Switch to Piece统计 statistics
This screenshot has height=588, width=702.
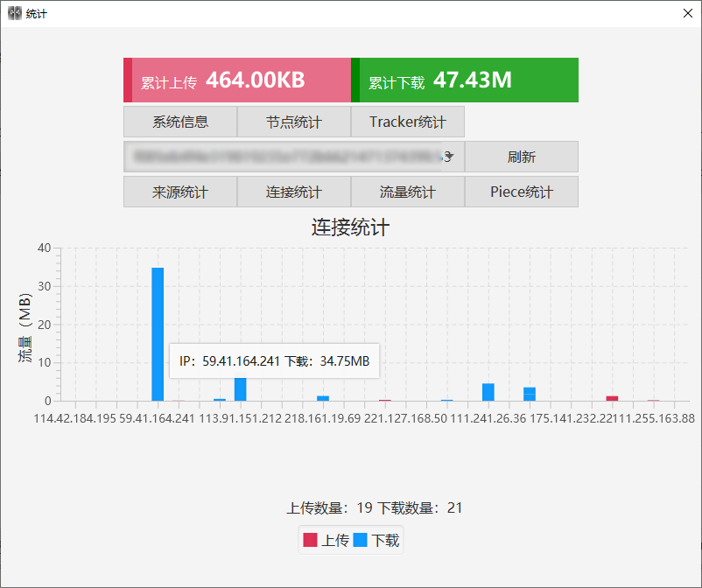522,191
